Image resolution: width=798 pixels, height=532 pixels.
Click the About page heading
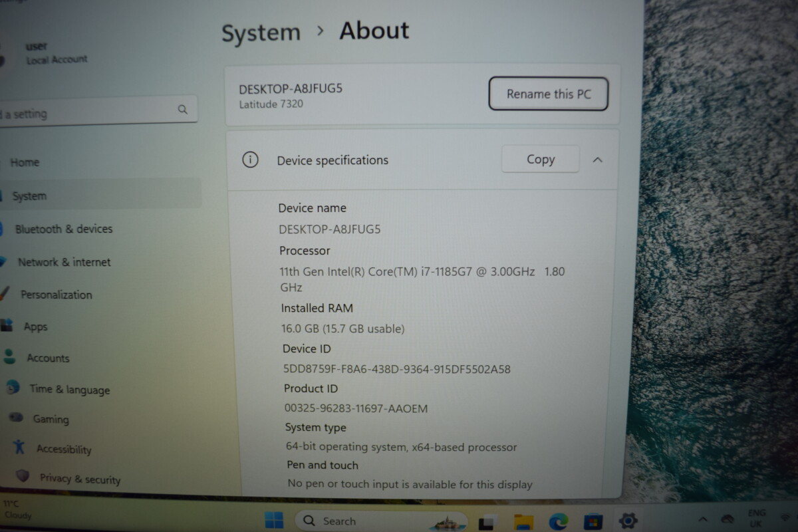374,31
